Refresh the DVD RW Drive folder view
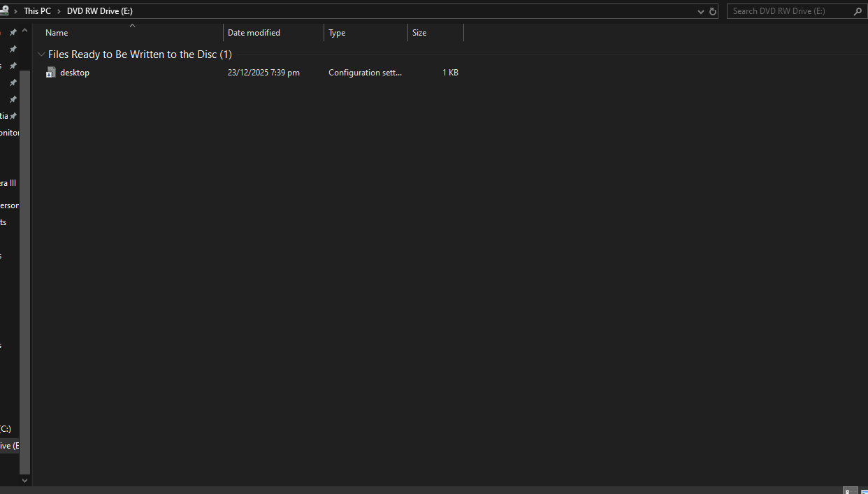The height and width of the screenshot is (494, 868). click(713, 11)
